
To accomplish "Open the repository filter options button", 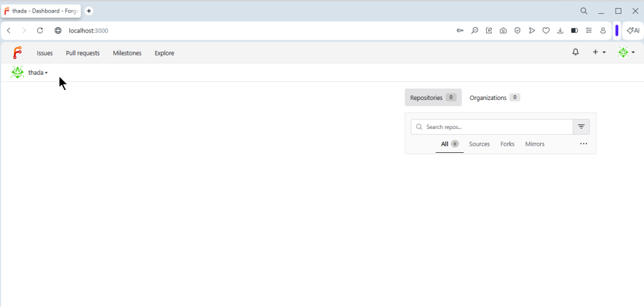I will coord(581,127).
